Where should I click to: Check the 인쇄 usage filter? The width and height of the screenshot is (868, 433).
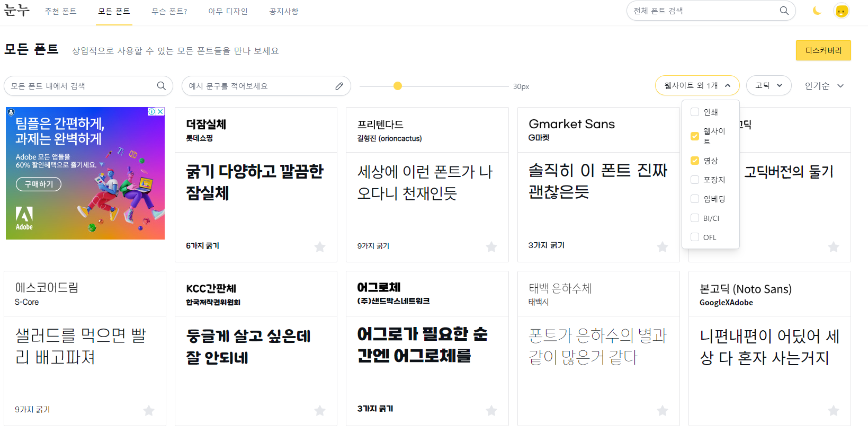[695, 112]
